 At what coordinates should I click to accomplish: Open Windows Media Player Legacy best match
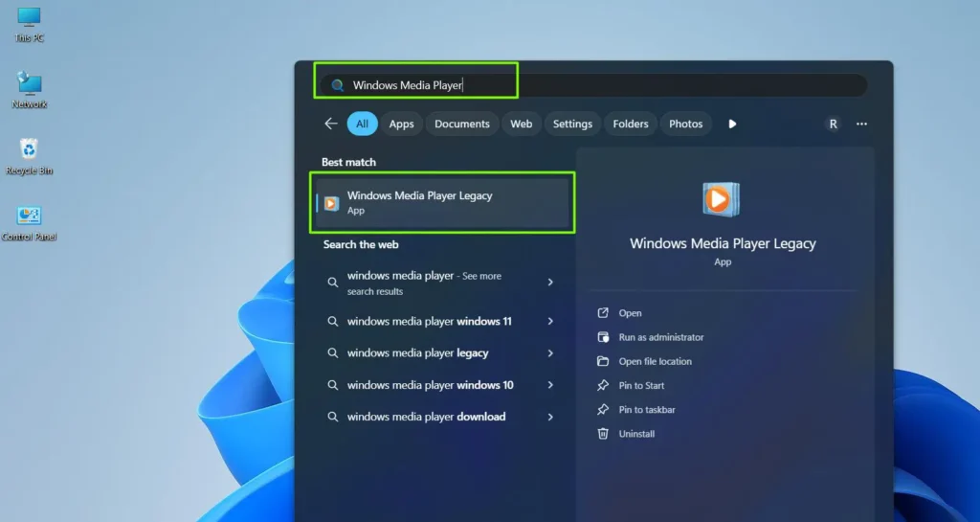pyautogui.click(x=442, y=202)
